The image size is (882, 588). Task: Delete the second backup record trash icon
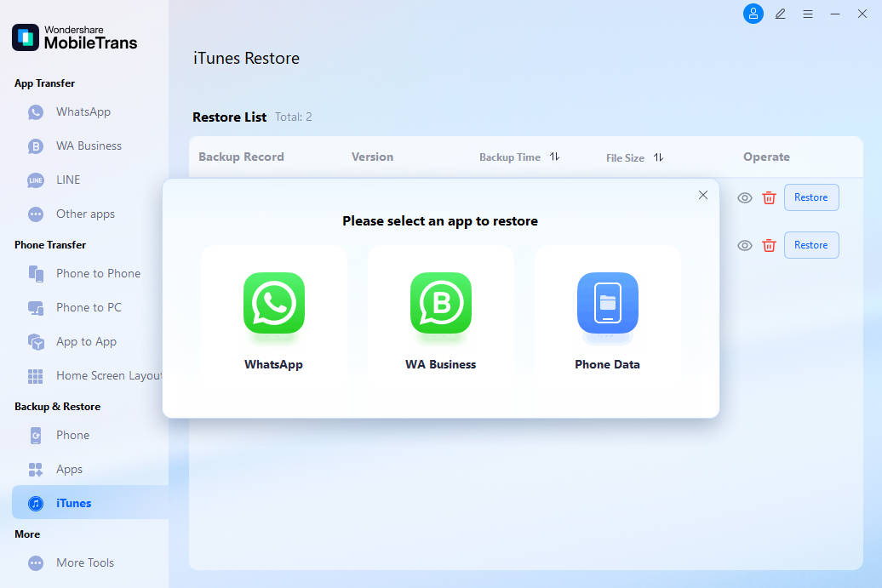[x=769, y=246]
